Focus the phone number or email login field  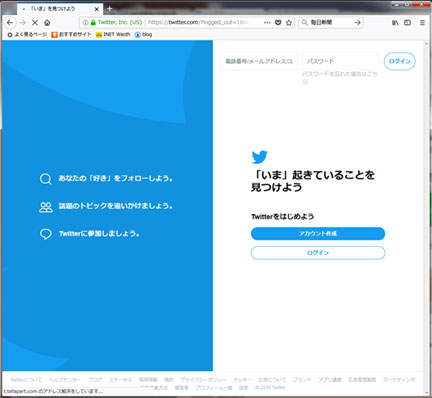(x=259, y=61)
